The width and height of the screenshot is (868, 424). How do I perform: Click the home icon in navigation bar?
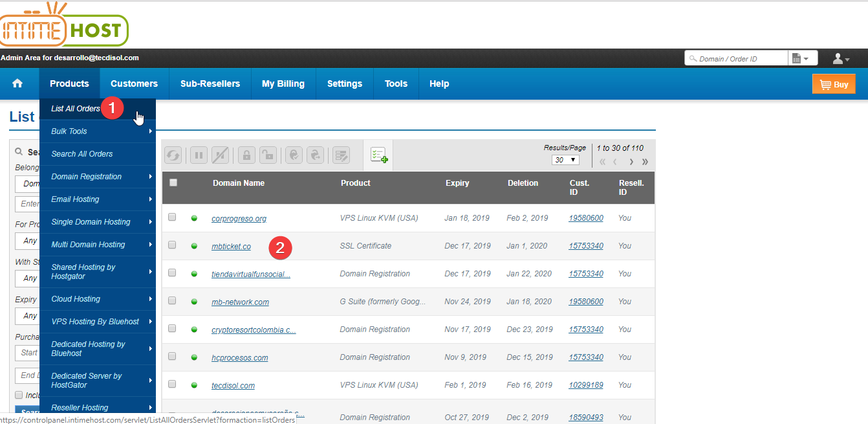click(x=17, y=84)
